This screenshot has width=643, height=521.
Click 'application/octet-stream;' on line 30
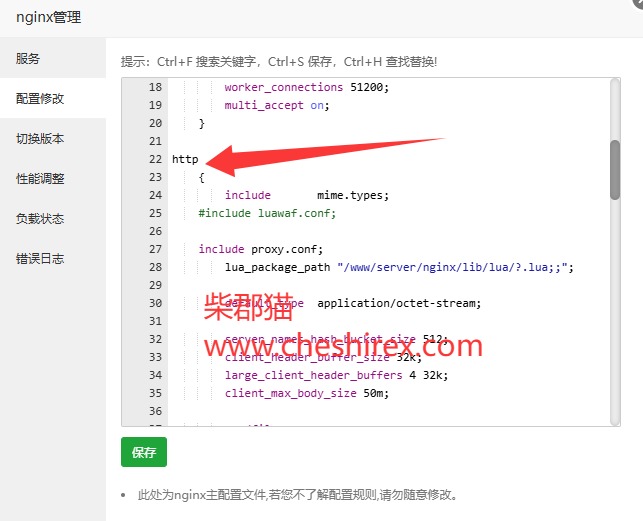pyautogui.click(x=399, y=304)
